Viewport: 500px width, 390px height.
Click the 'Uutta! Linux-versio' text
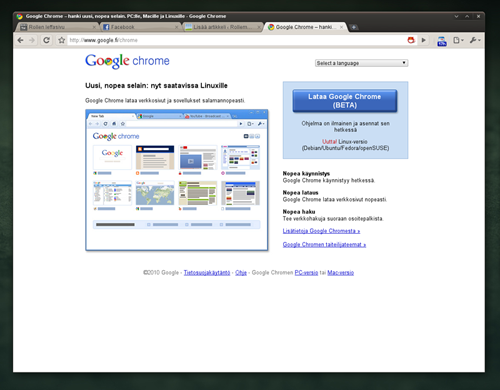[345, 142]
